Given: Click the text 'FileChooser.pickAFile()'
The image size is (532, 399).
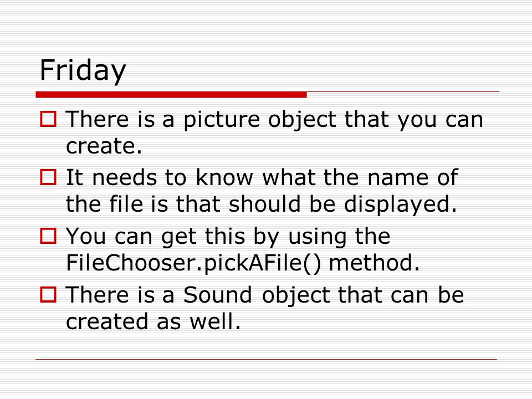Looking at the screenshot, I should 193,263.
